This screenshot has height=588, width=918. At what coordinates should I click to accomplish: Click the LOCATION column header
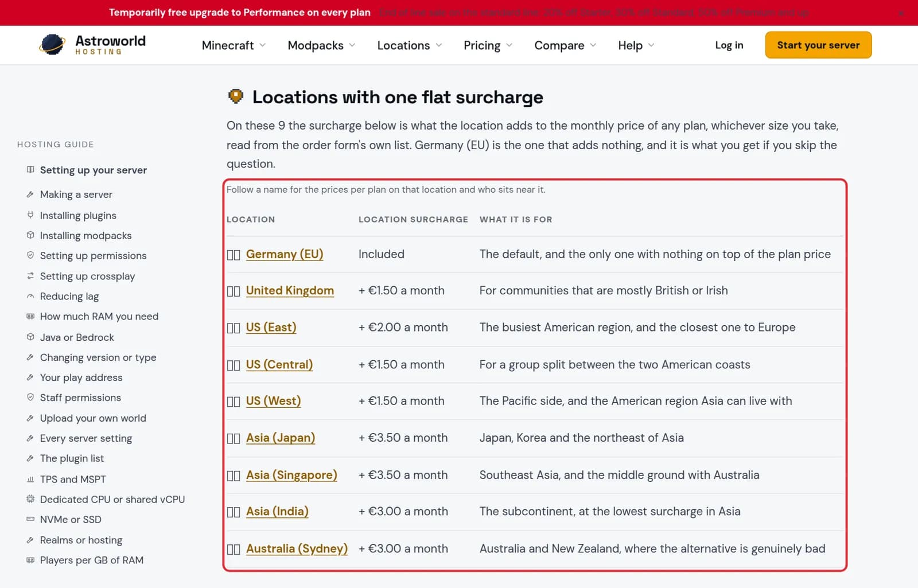pyautogui.click(x=251, y=219)
